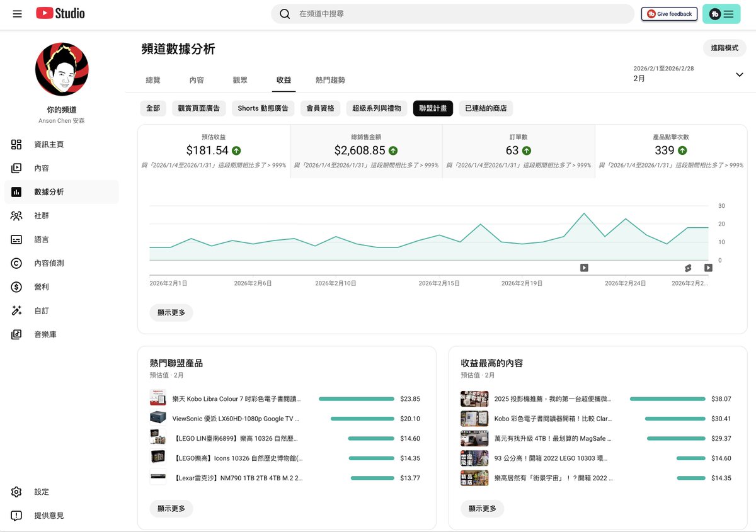This screenshot has height=532, width=756.
Task: Click the last video marker below the chart
Action: click(708, 268)
